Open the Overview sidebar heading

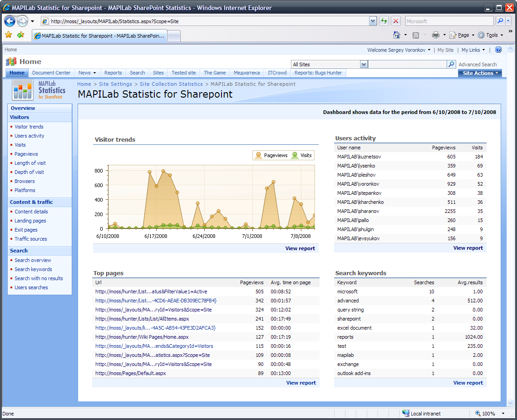click(23, 108)
